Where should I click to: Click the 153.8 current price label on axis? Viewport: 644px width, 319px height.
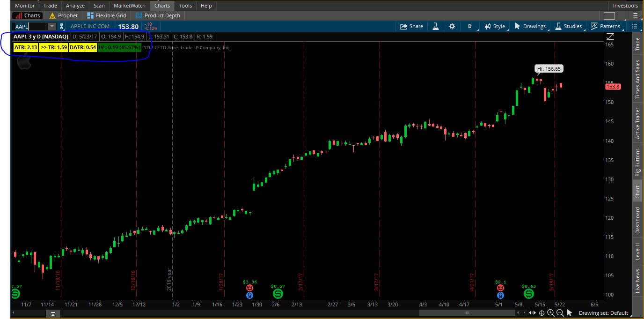pyautogui.click(x=612, y=87)
